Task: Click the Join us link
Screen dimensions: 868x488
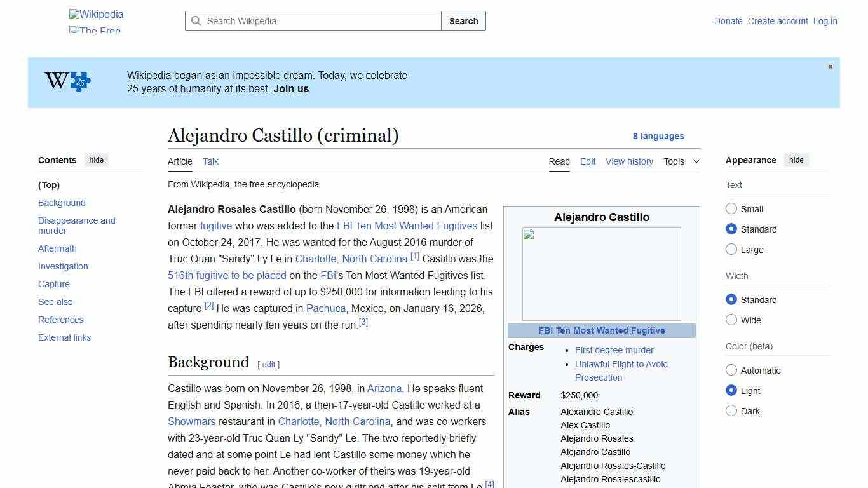Action: [290, 88]
